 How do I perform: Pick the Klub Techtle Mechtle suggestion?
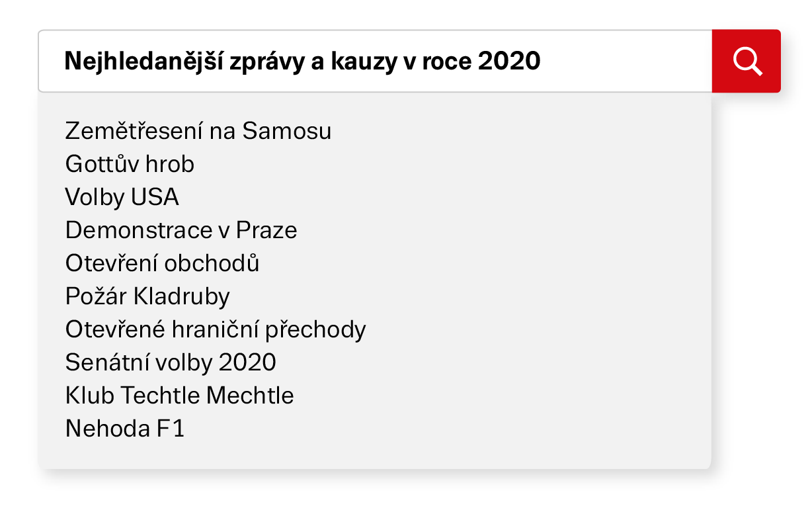[179, 396]
